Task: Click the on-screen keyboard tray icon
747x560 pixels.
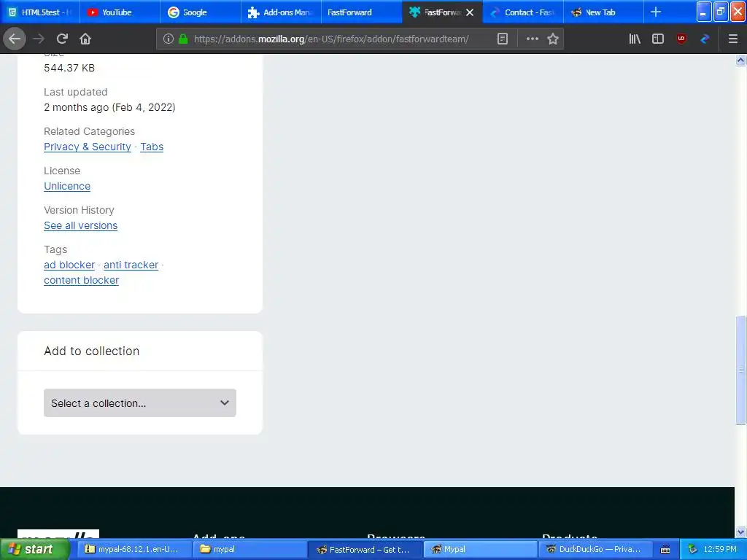Action: (665, 550)
